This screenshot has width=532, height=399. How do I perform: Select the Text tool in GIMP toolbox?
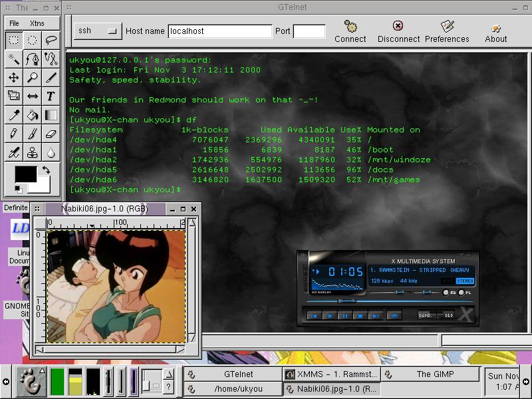[51, 96]
